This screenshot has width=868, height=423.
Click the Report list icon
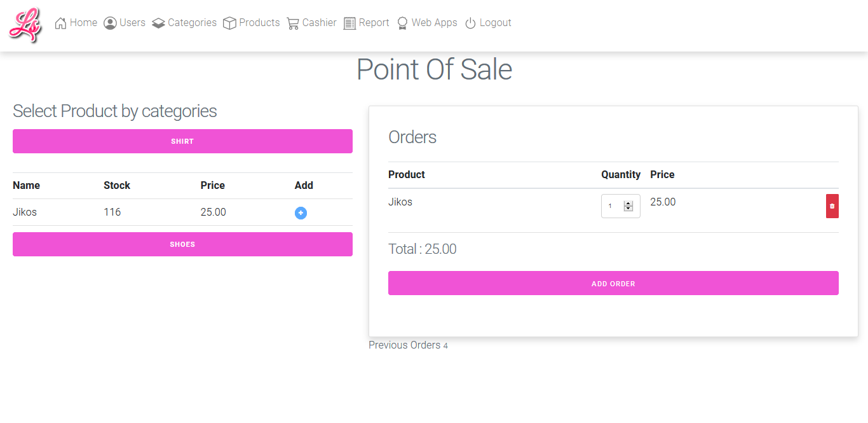(x=349, y=24)
